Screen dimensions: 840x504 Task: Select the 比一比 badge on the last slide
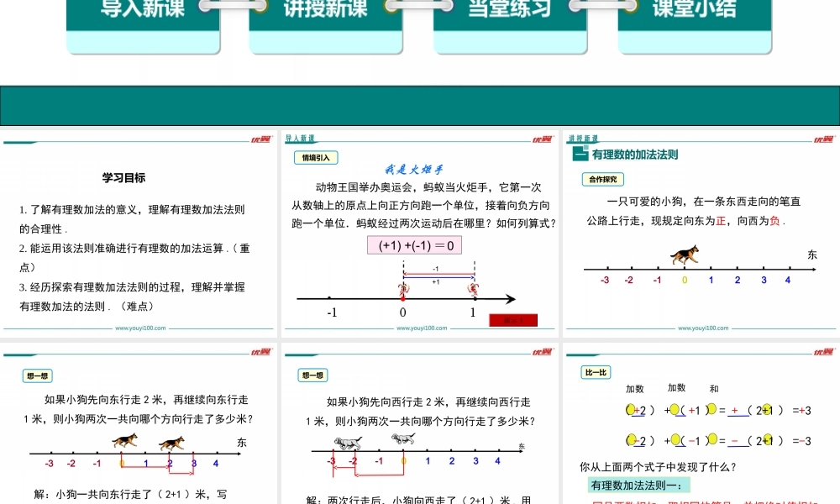coord(596,372)
